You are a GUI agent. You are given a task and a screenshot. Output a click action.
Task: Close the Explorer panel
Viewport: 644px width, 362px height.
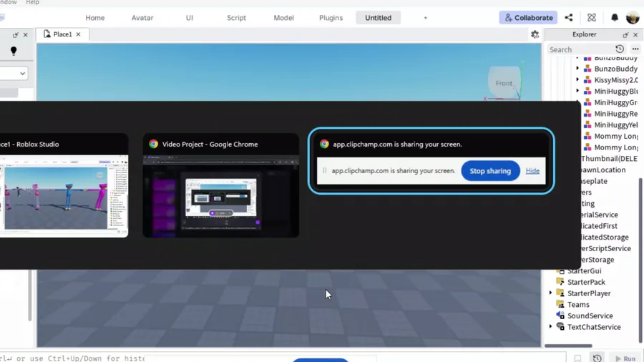point(635,35)
